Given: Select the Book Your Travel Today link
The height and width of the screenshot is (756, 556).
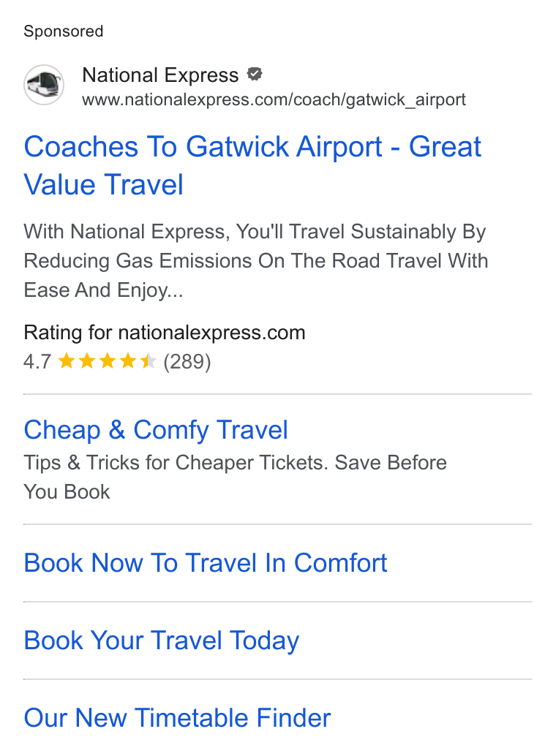Looking at the screenshot, I should pos(162,640).
